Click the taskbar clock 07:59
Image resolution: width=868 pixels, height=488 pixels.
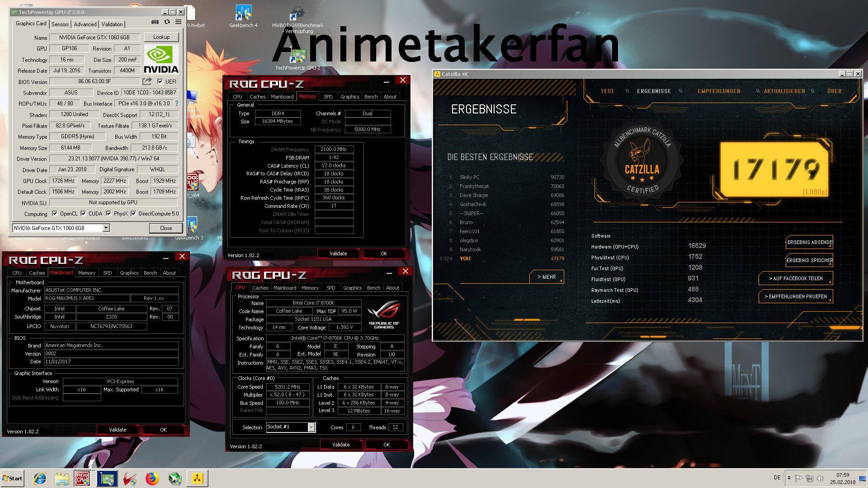coord(842,475)
